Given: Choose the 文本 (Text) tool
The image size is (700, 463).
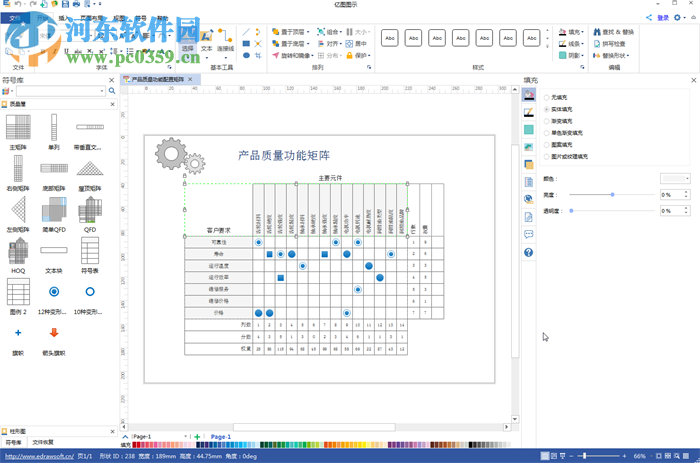Looking at the screenshot, I should tap(206, 41).
